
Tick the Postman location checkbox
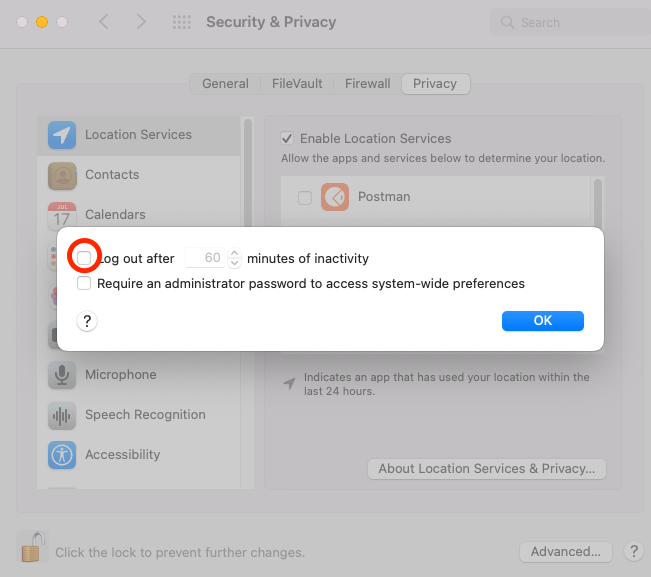click(304, 197)
